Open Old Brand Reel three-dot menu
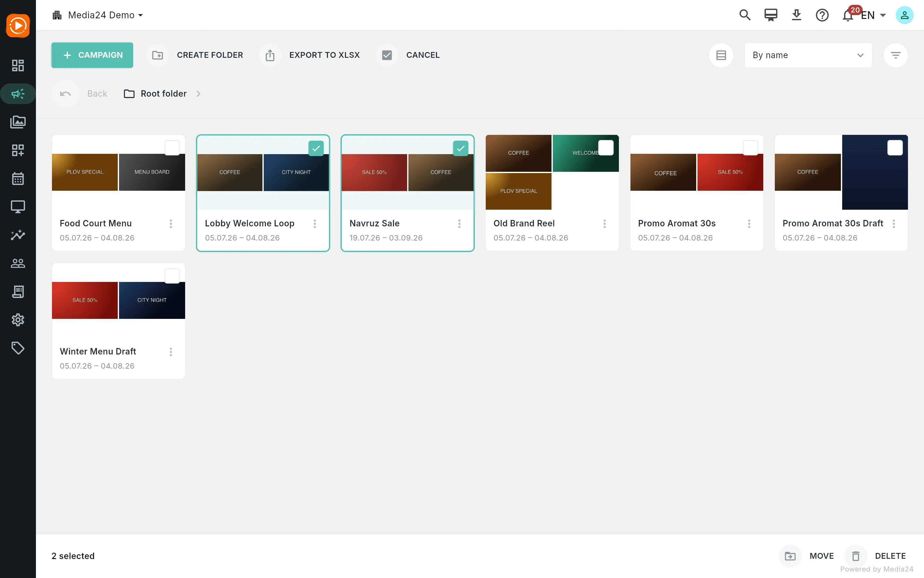 (604, 223)
